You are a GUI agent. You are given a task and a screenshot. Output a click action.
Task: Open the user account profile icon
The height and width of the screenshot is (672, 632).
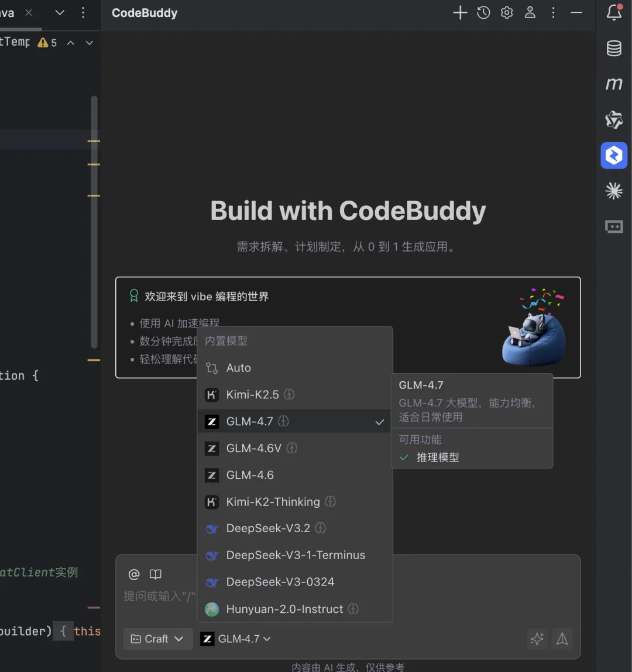(x=530, y=13)
